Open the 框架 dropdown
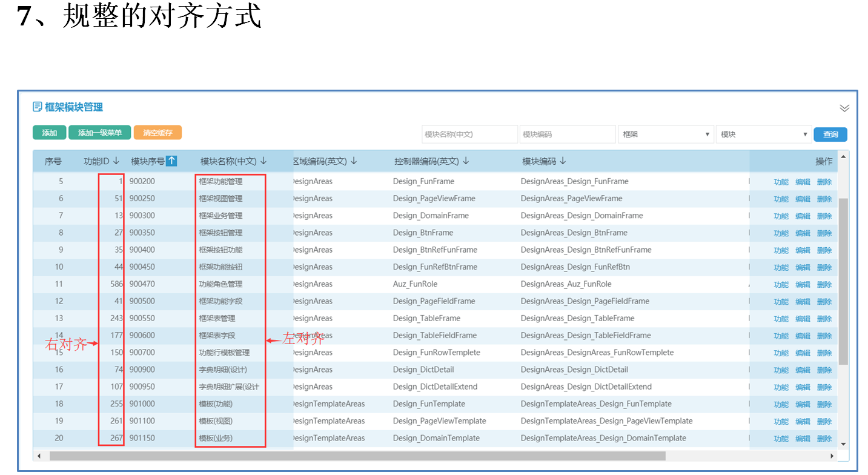The image size is (868, 475). click(666, 134)
